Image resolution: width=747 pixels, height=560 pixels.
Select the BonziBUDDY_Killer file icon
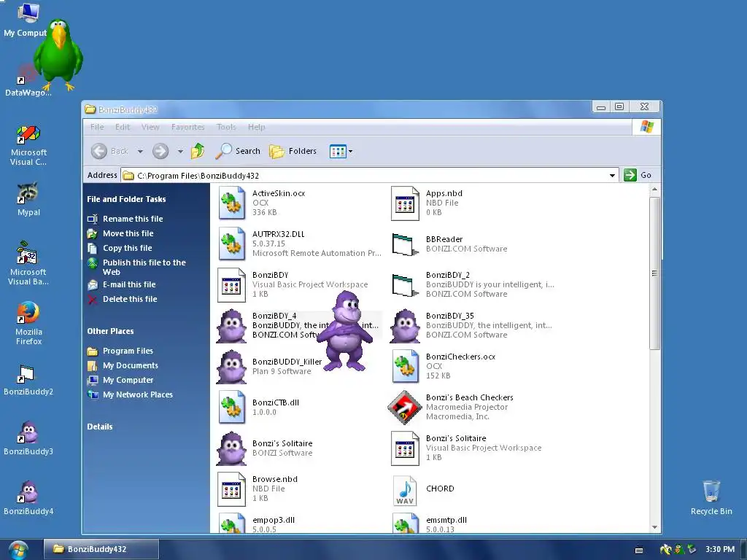[x=231, y=367]
